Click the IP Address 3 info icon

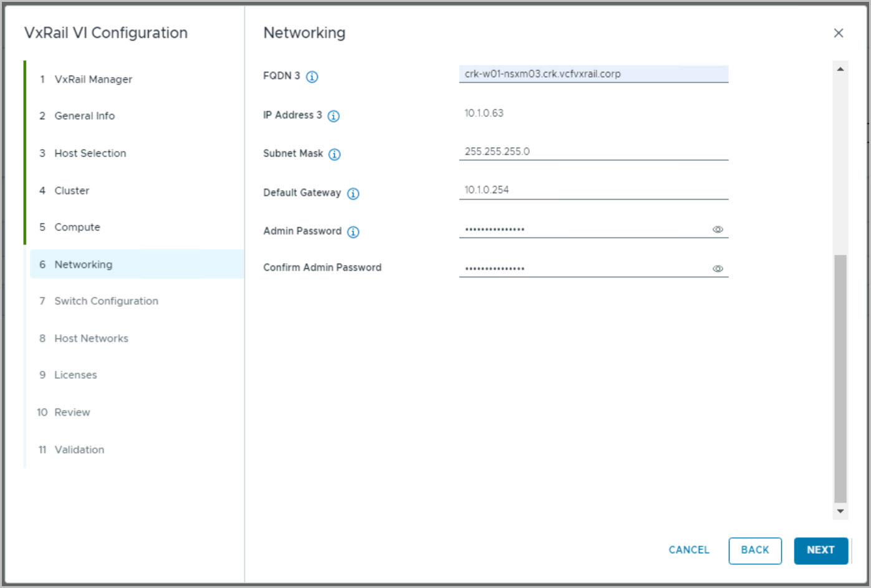334,116
